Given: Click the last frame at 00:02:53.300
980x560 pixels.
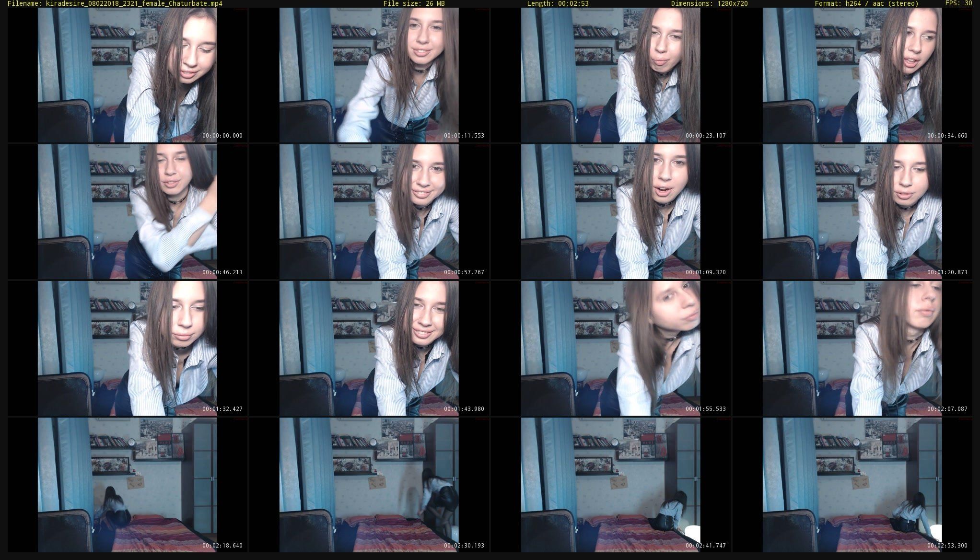Looking at the screenshot, I should tap(852, 485).
